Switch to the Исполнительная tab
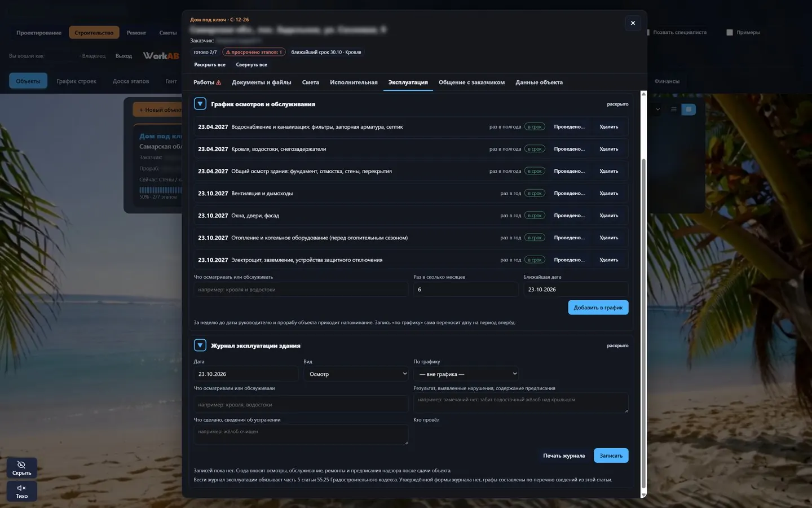 354,82
